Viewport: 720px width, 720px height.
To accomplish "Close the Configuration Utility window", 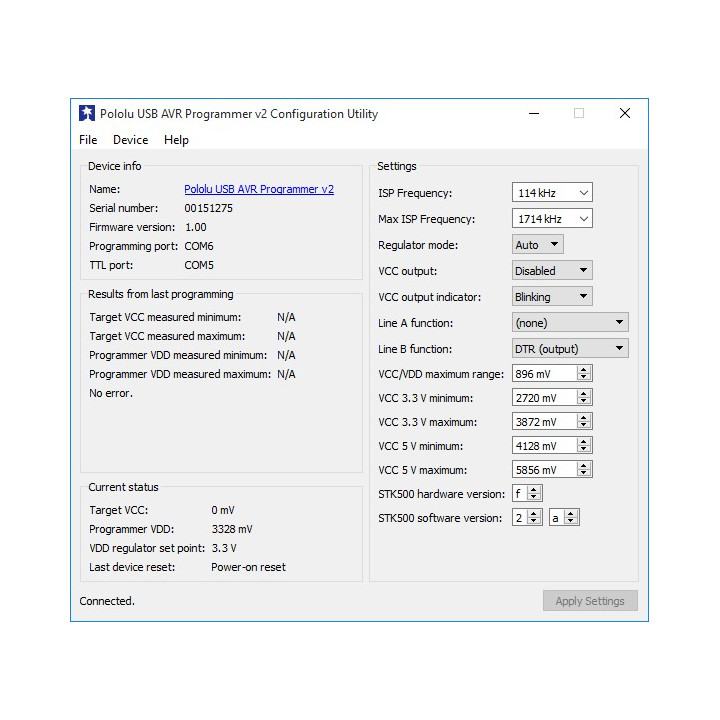I will pyautogui.click(x=624, y=113).
